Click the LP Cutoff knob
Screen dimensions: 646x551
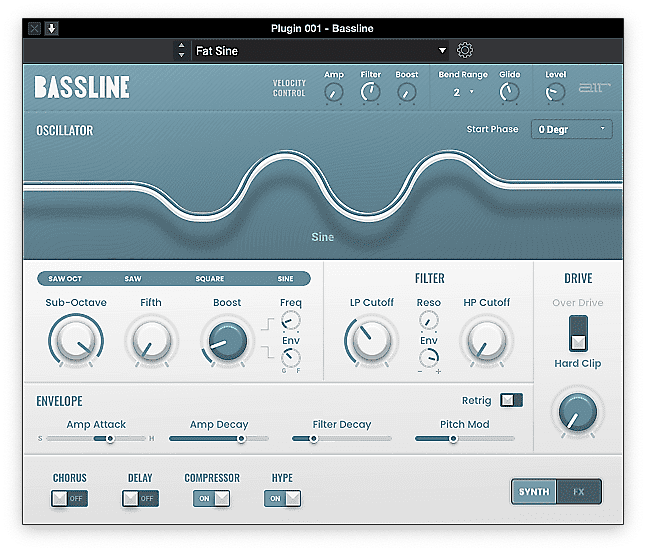(372, 341)
